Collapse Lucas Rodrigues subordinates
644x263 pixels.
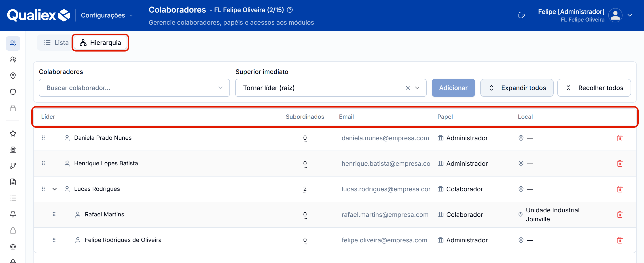[x=55, y=189]
